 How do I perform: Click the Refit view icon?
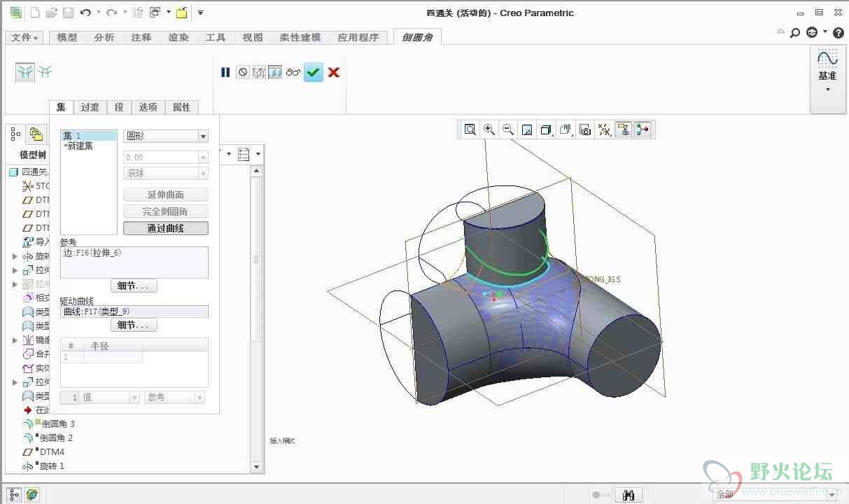[470, 129]
